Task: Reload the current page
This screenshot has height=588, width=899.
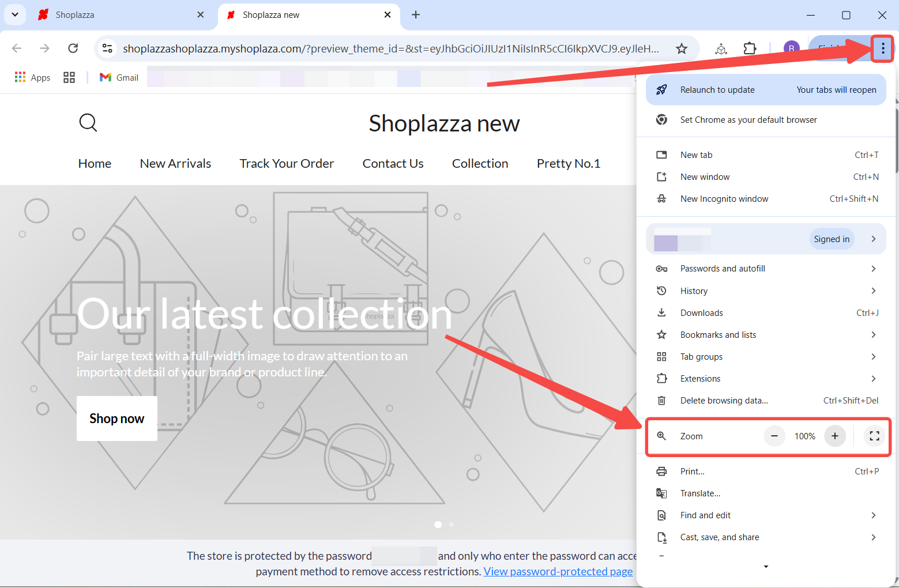Action: coord(73,48)
